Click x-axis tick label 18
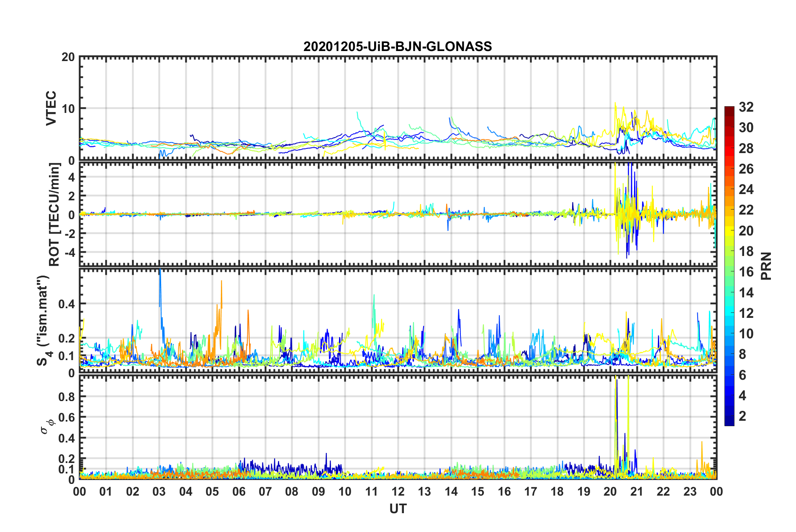The width and height of the screenshot is (796, 532). [557, 491]
